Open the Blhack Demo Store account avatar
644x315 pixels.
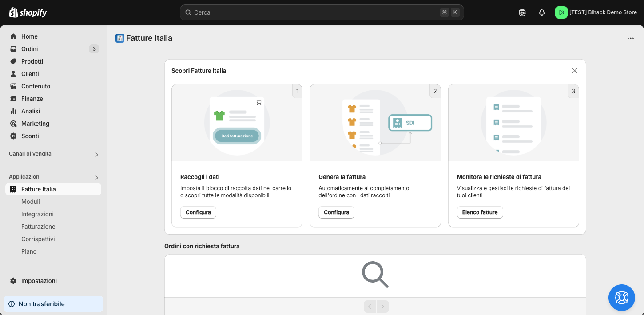click(561, 12)
